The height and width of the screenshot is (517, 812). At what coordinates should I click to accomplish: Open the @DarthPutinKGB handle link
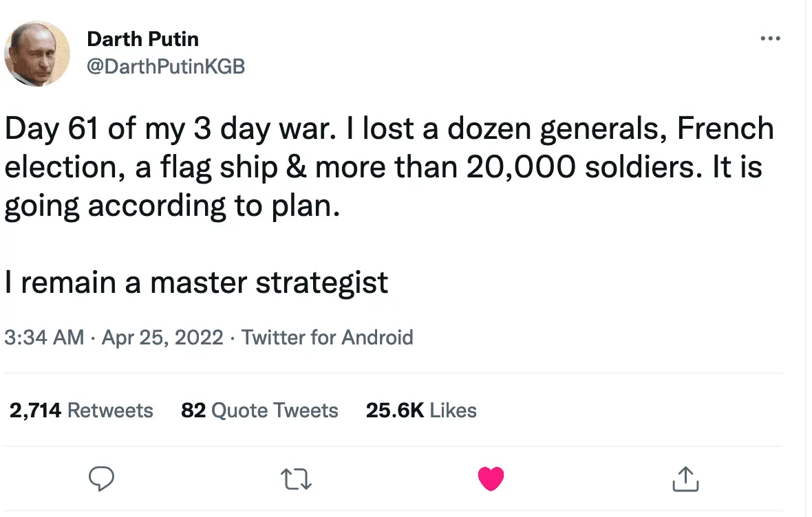click(x=166, y=67)
